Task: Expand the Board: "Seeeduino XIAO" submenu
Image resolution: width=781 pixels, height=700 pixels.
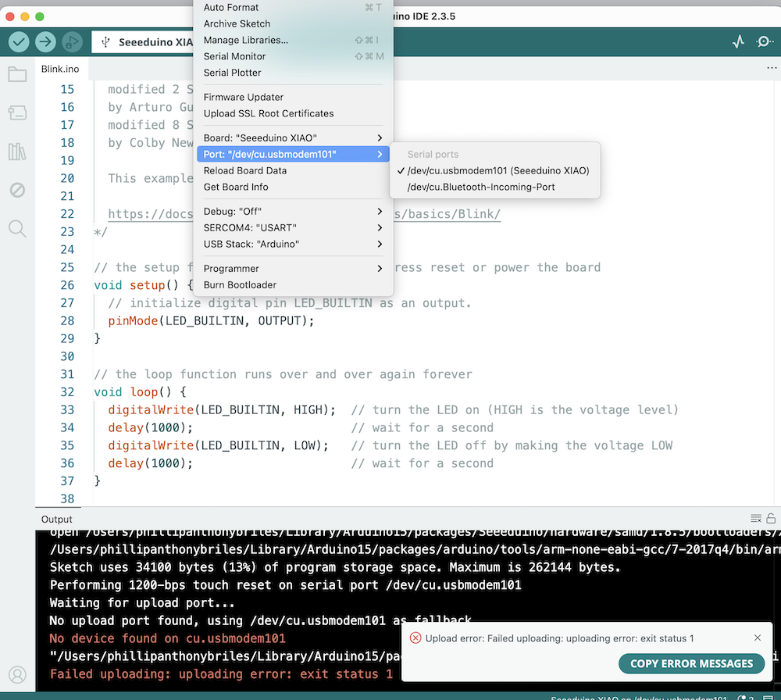Action: 293,137
